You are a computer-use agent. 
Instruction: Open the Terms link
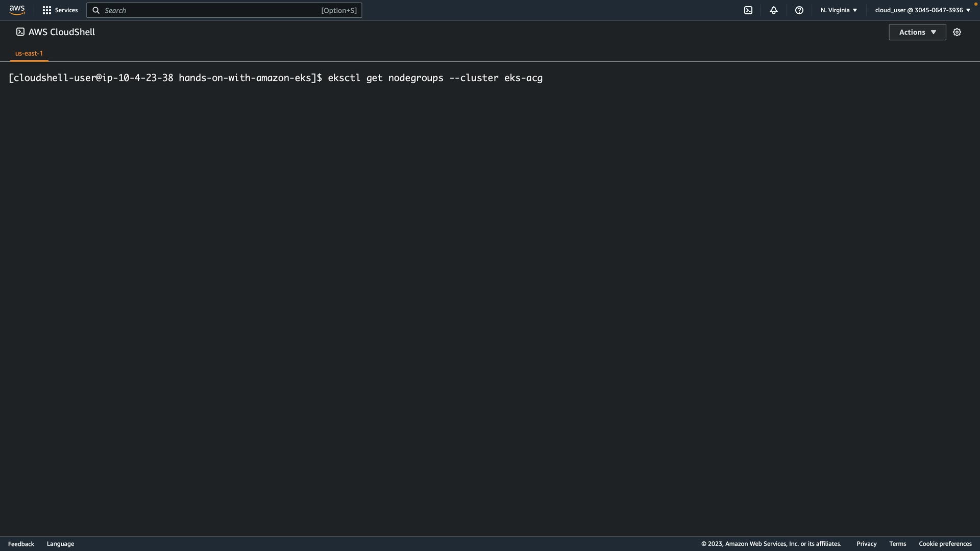(897, 544)
